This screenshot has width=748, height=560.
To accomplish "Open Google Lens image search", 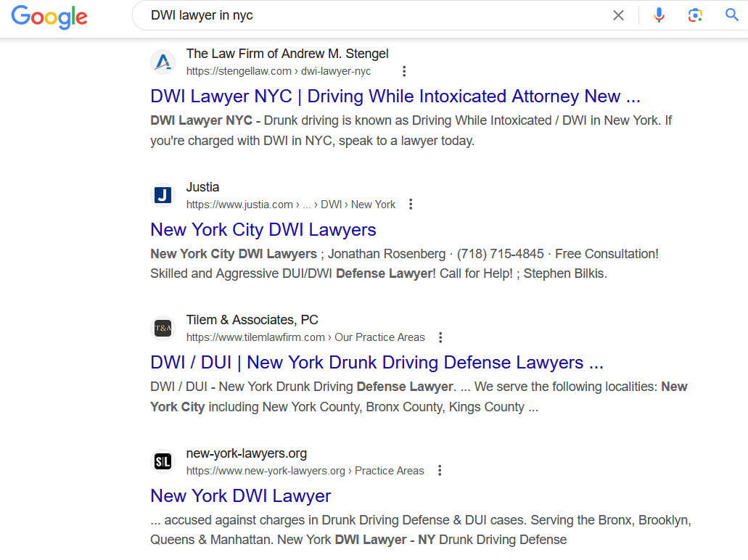I will pyautogui.click(x=695, y=15).
